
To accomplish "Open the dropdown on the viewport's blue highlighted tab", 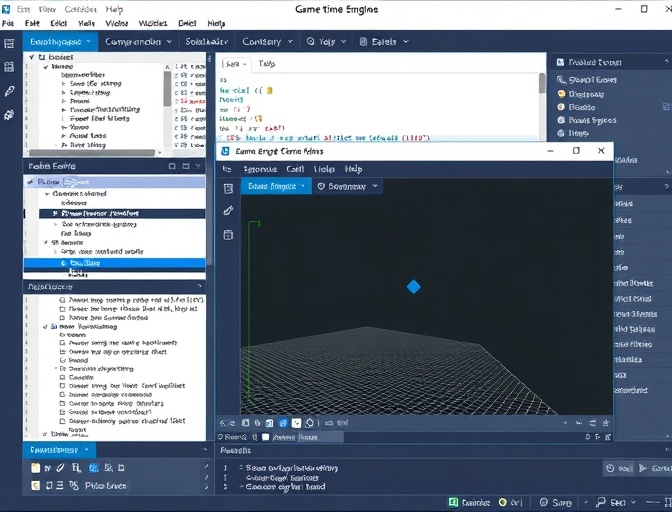I will [303, 186].
